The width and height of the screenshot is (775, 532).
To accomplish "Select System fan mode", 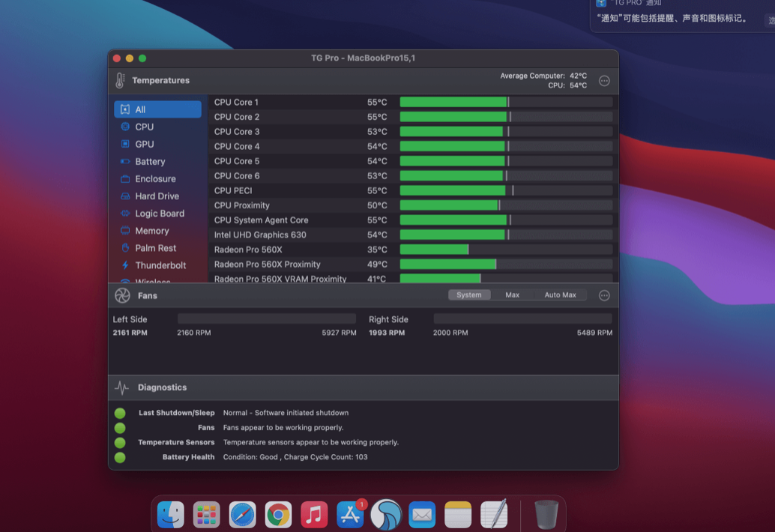I will click(x=469, y=294).
